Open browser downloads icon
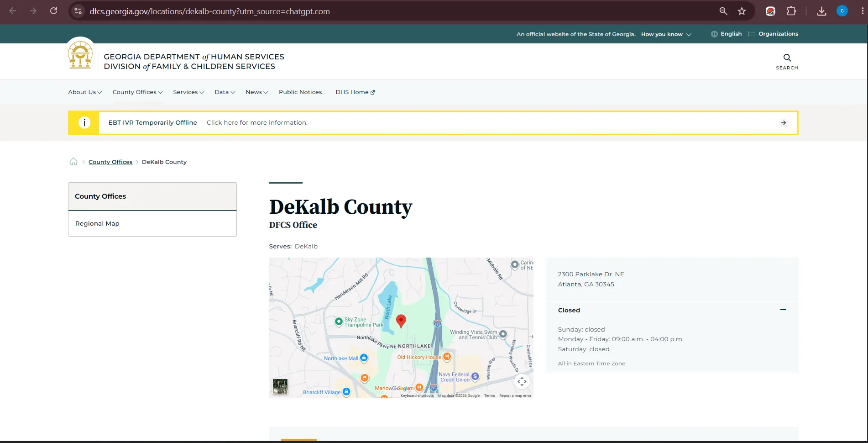868x443 pixels. click(821, 11)
